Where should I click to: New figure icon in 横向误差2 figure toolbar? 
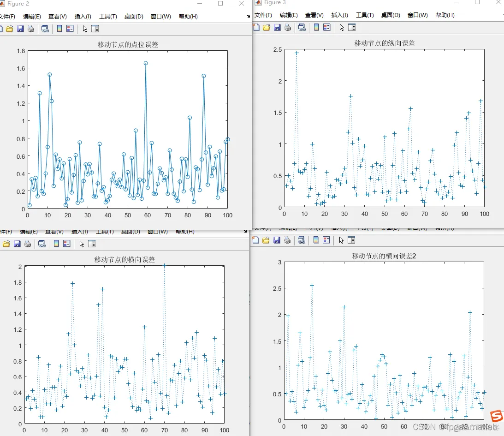255,240
